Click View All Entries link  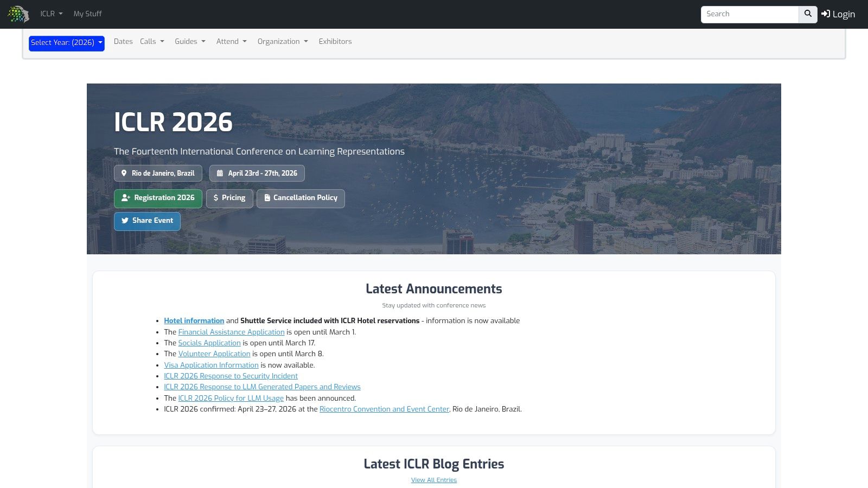pos(434,480)
